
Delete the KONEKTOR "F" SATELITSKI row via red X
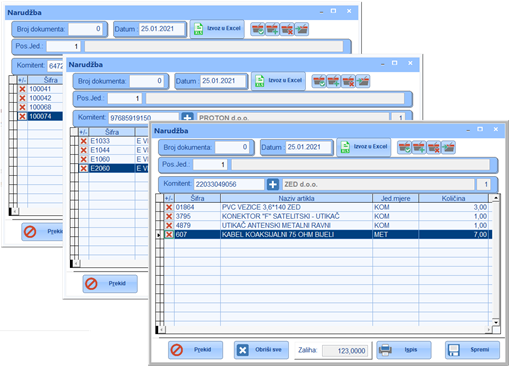click(169, 216)
